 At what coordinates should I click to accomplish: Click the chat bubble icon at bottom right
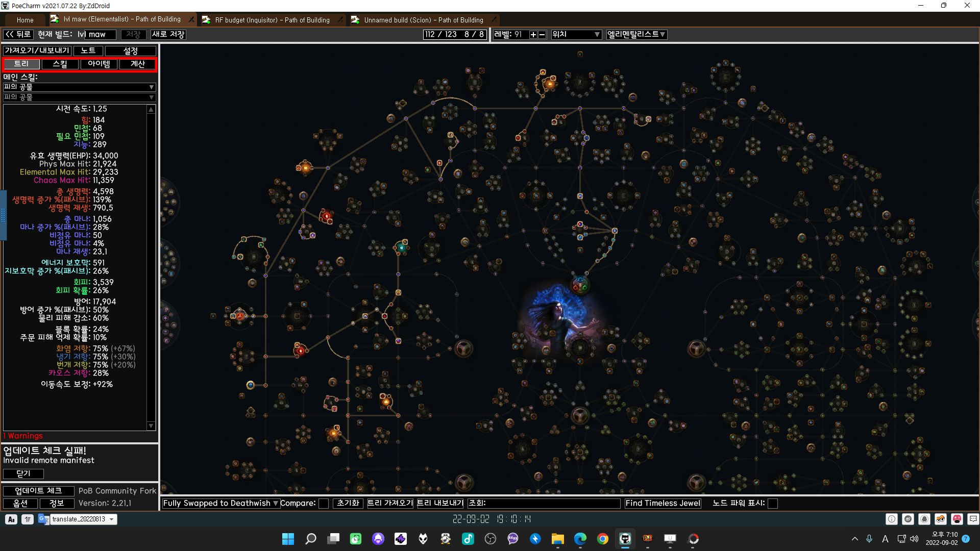(x=973, y=519)
